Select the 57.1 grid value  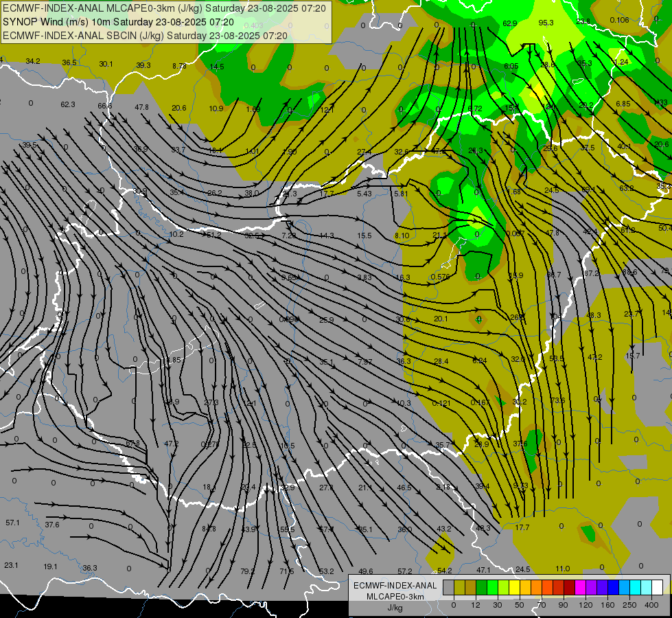pyautogui.click(x=12, y=523)
